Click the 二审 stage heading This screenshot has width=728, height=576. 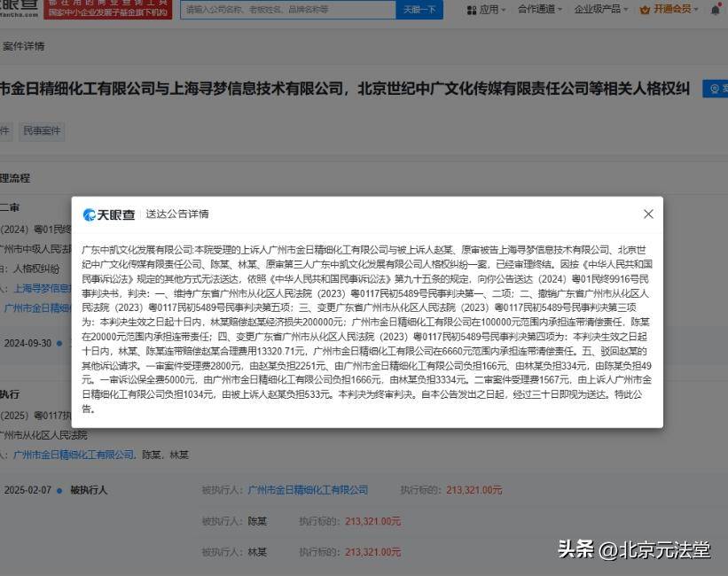[x=10, y=207]
